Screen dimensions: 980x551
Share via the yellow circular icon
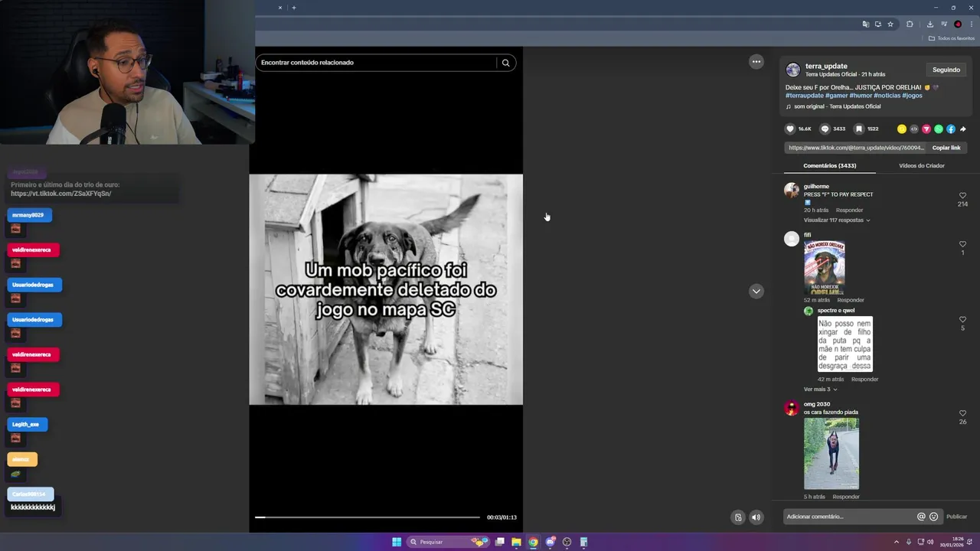tap(902, 129)
